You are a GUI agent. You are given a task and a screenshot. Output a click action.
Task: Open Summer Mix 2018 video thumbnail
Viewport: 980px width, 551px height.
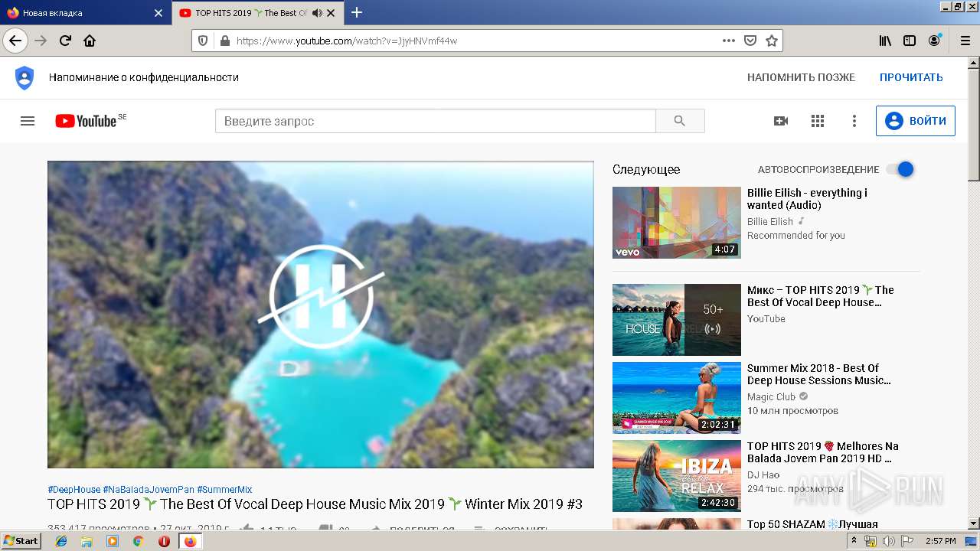point(677,398)
